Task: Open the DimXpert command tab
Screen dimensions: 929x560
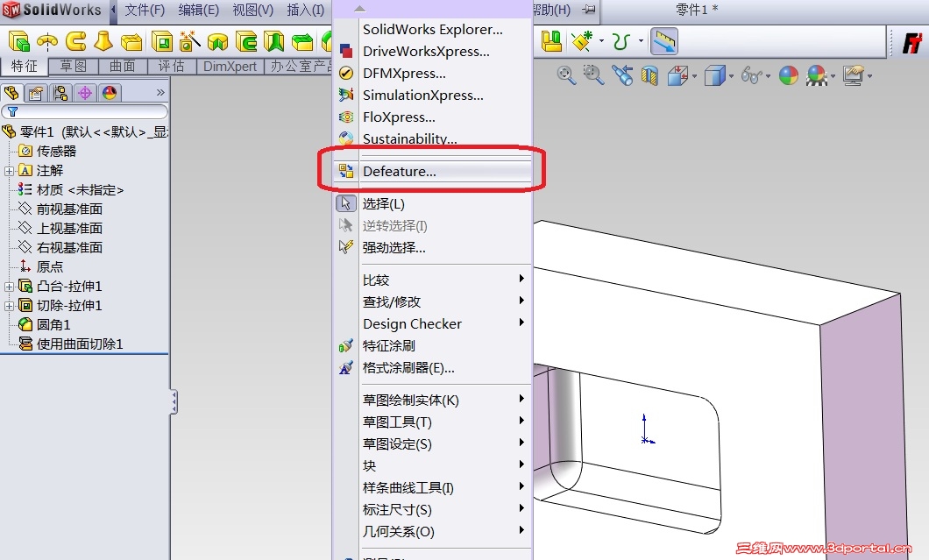Action: (x=230, y=66)
